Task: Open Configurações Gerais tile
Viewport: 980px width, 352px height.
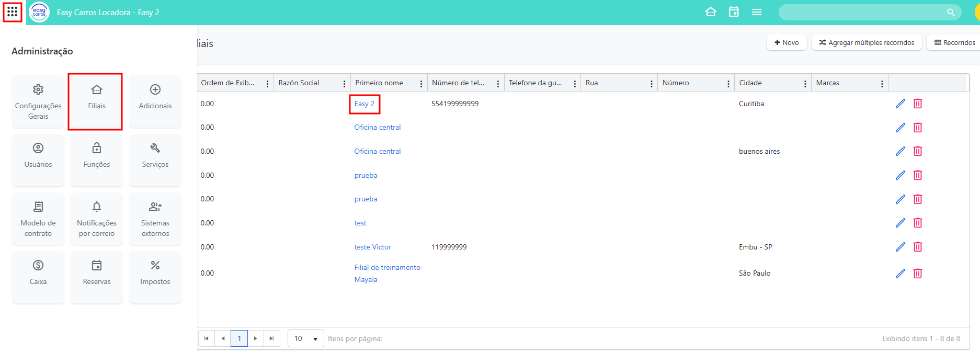Action: (x=38, y=101)
